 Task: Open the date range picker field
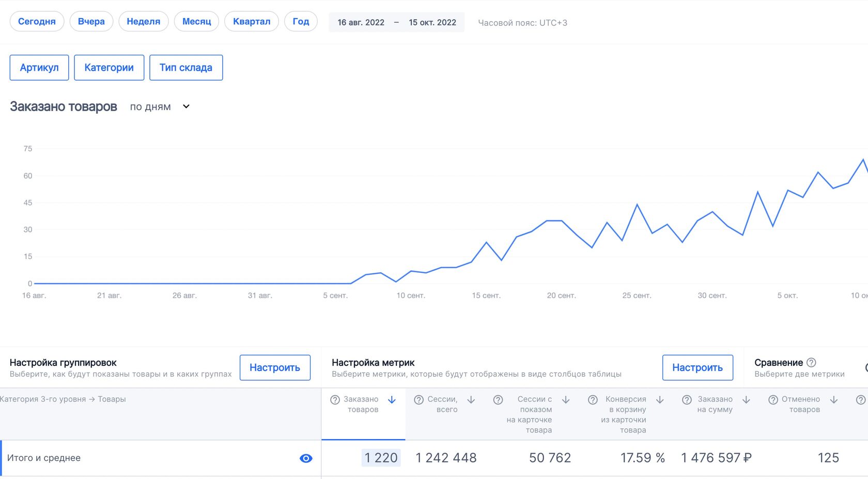(x=396, y=22)
